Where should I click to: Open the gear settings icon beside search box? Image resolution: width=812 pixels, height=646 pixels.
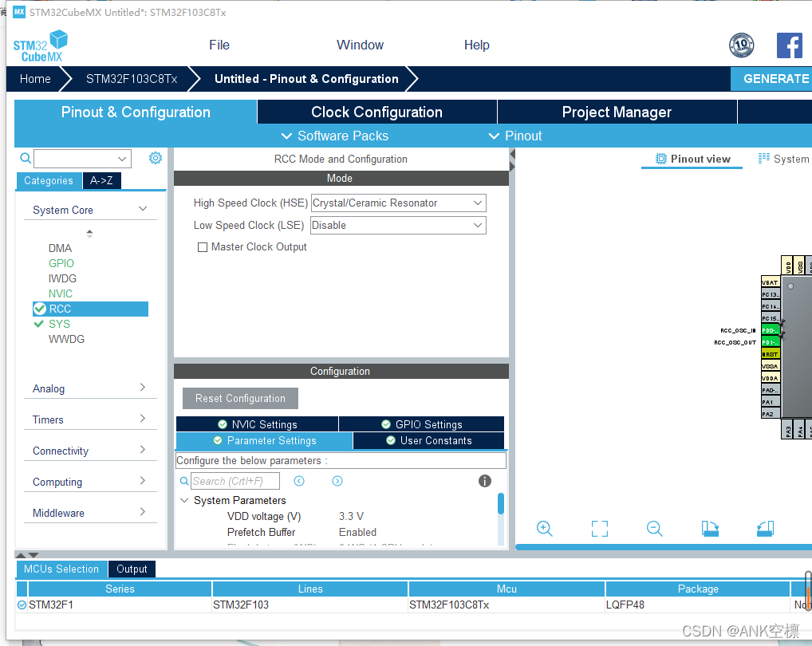pyautogui.click(x=156, y=158)
